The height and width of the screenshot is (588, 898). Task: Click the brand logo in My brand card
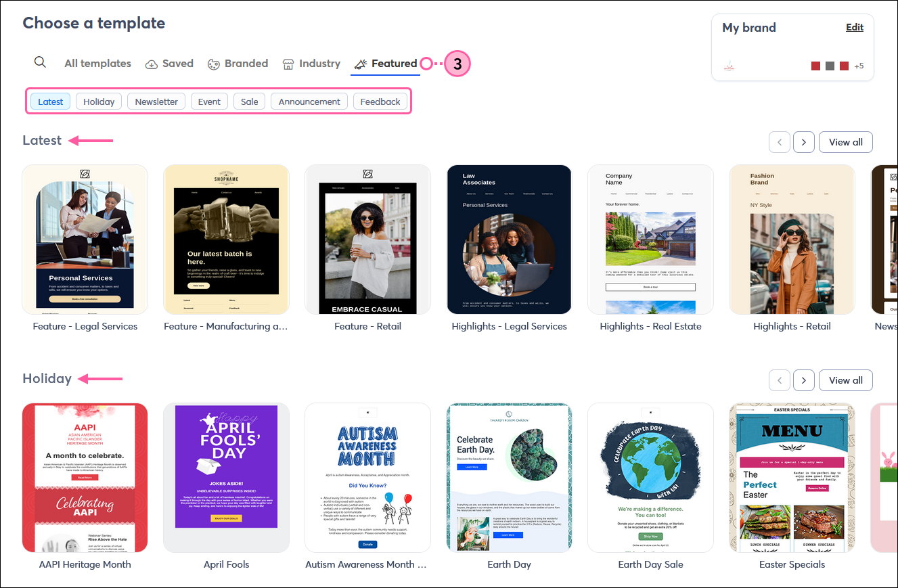coord(729,66)
